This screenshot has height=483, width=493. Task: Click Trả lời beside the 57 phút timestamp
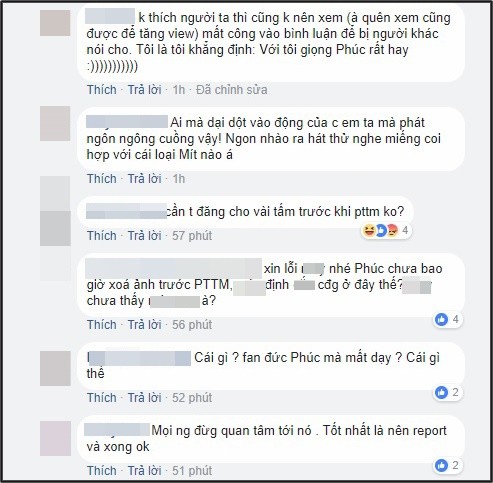(145, 236)
